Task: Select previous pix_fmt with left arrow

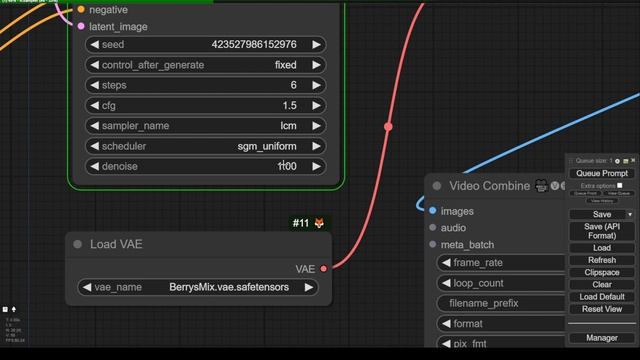Action: click(446, 343)
